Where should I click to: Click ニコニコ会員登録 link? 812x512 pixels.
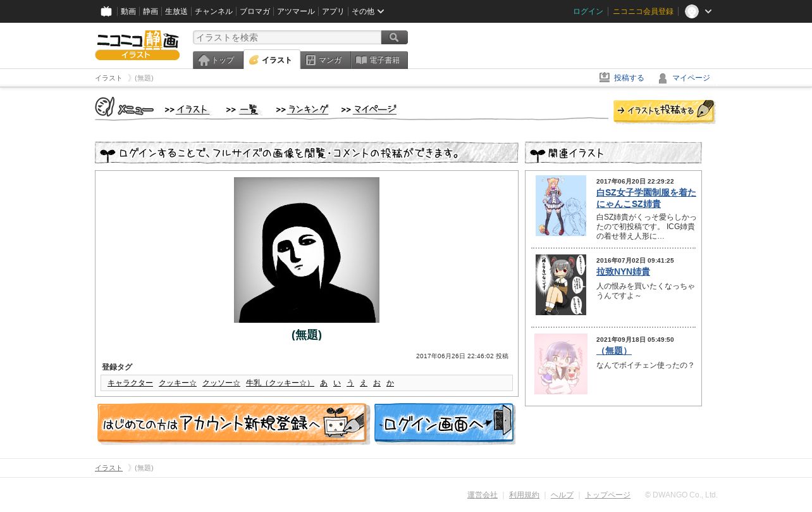[x=643, y=11]
